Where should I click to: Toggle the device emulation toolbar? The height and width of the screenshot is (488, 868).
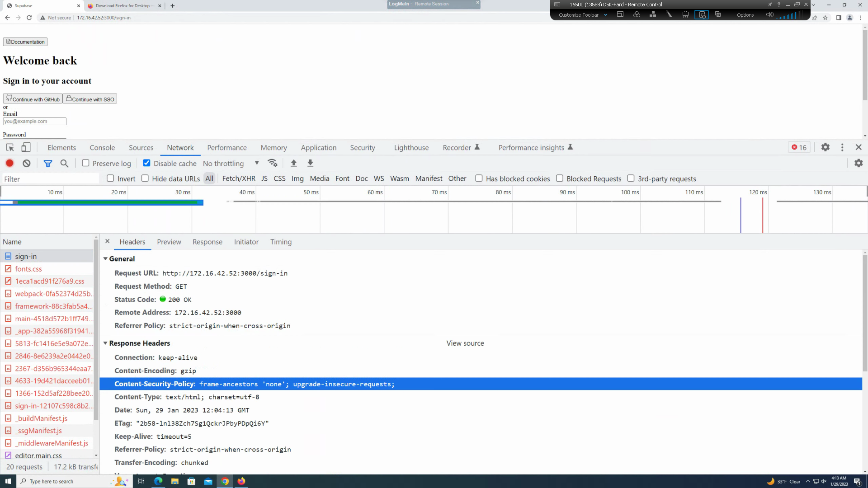tap(26, 147)
